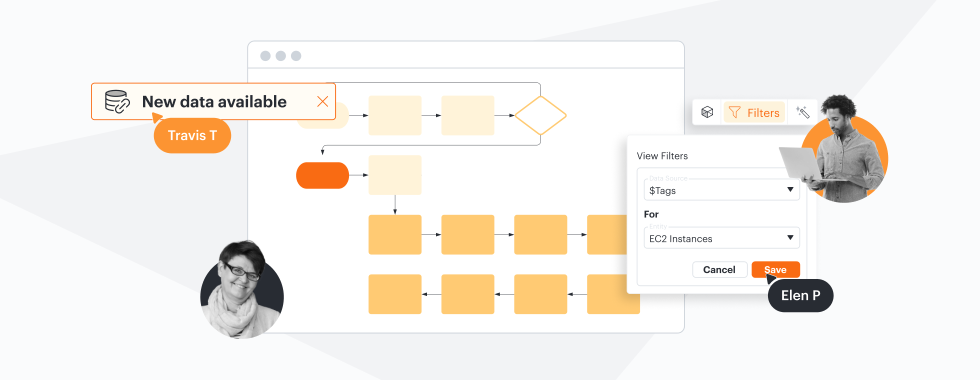Click the man with laptop photo
The width and height of the screenshot is (980, 380).
pyautogui.click(x=845, y=150)
